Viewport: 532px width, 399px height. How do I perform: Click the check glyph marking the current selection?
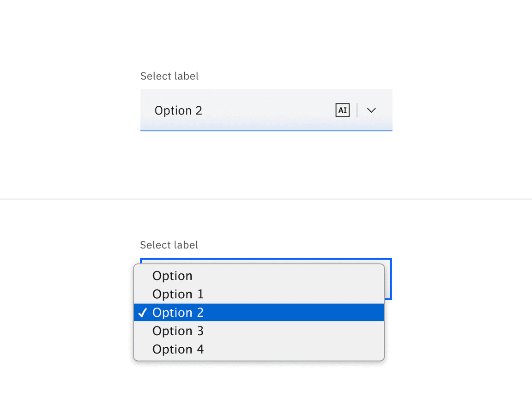pos(143,313)
